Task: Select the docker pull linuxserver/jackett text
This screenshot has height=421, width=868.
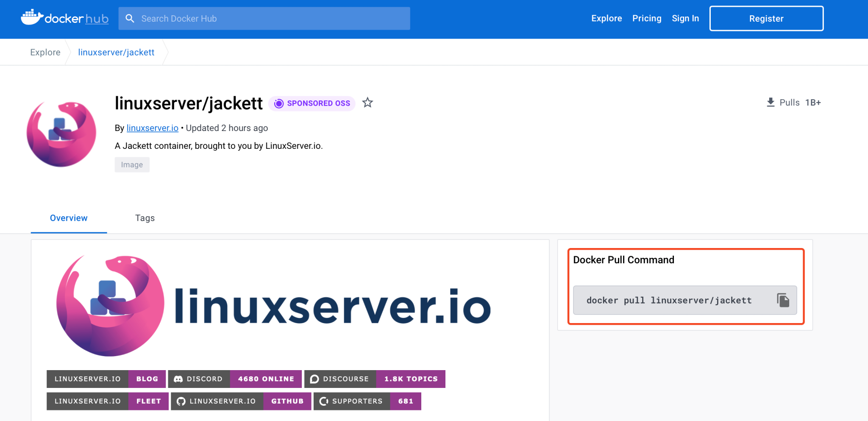Action: tap(669, 300)
